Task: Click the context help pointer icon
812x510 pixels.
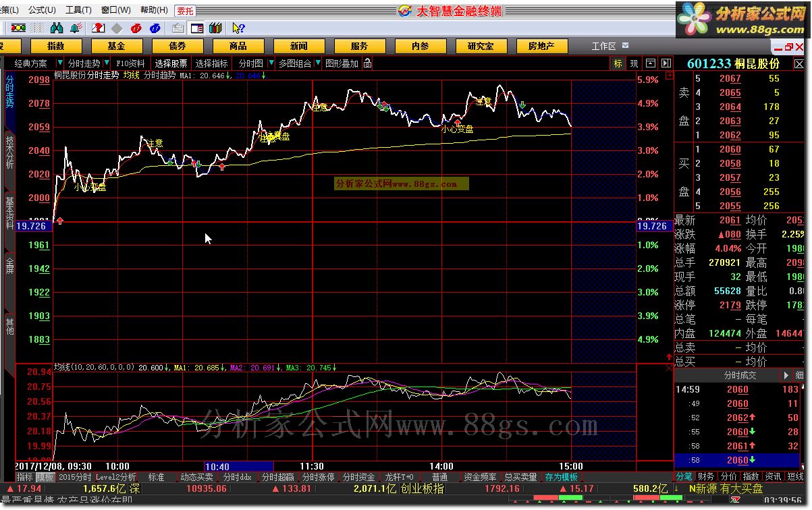Action: point(238,28)
